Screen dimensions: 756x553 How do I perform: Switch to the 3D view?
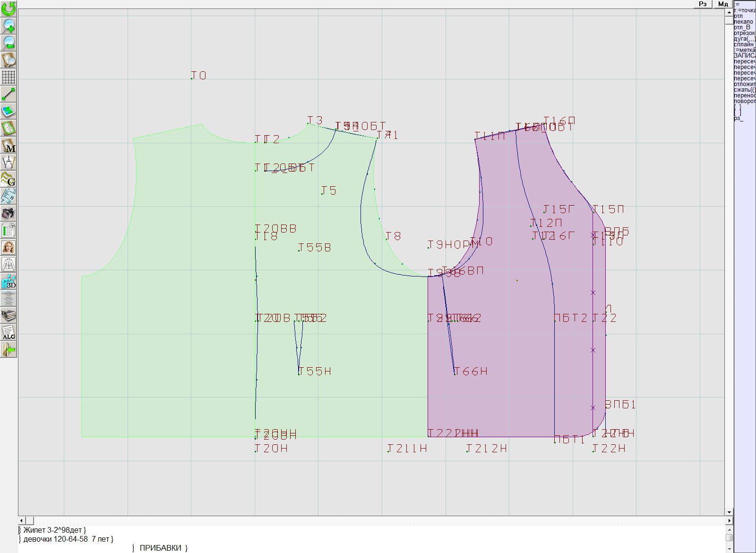(9, 281)
